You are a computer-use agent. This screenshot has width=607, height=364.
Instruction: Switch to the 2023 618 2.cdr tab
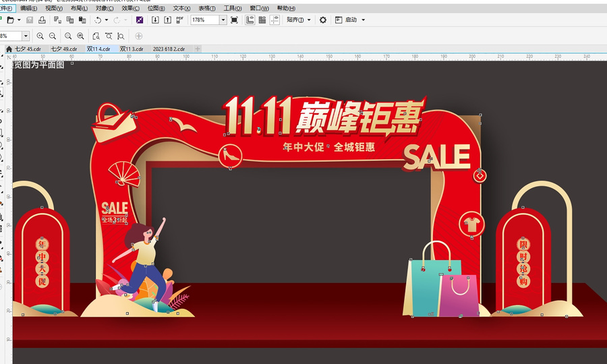point(169,49)
